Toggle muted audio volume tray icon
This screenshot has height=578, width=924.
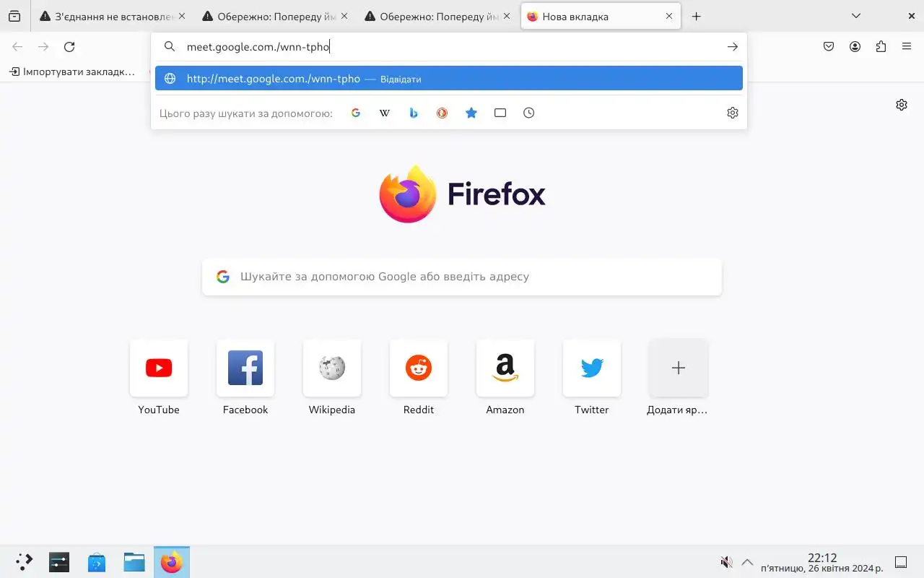[726, 562]
